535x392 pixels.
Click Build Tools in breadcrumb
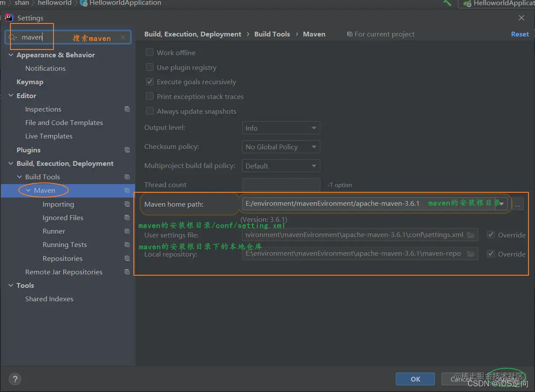[272, 34]
